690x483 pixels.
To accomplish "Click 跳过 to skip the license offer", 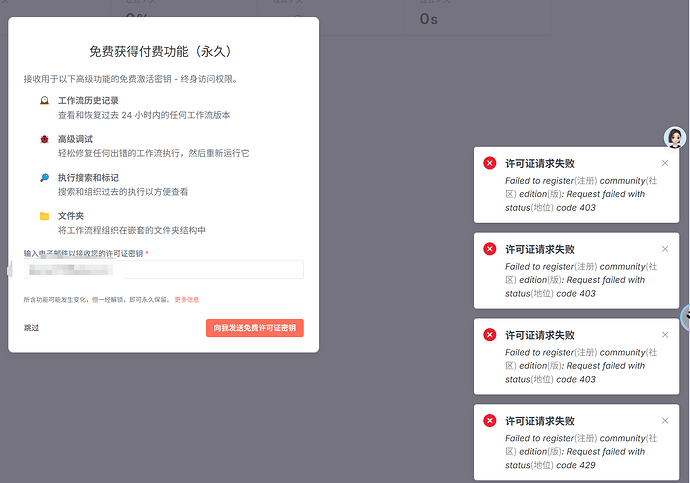I will pyautogui.click(x=32, y=328).
